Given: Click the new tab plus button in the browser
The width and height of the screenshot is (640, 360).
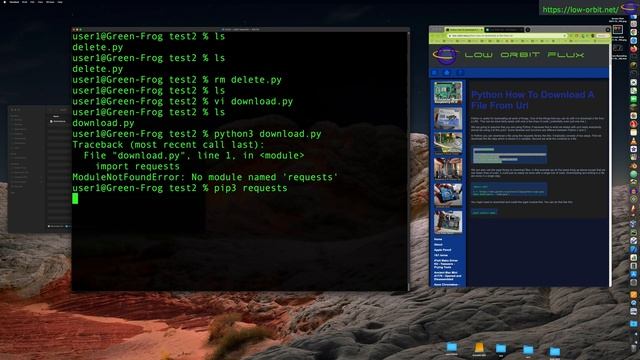Looking at the screenshot, I should click(528, 30).
